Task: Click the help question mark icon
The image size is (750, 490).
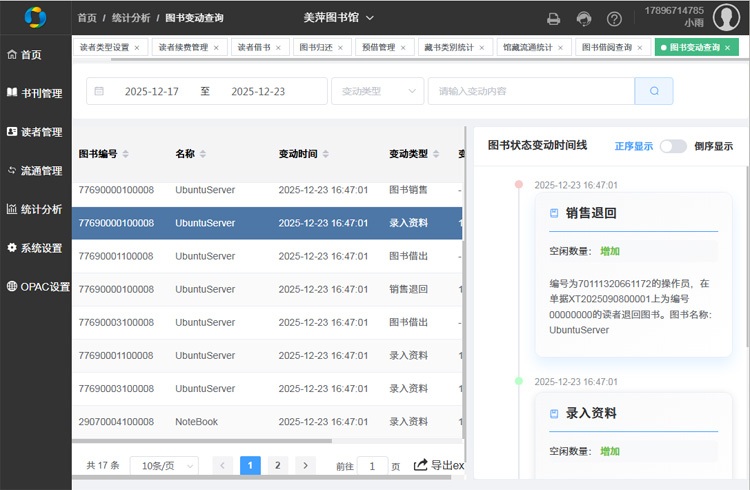Action: [x=614, y=18]
